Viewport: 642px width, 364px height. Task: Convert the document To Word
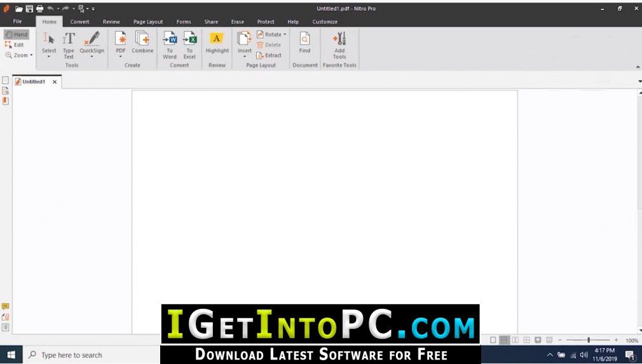170,45
